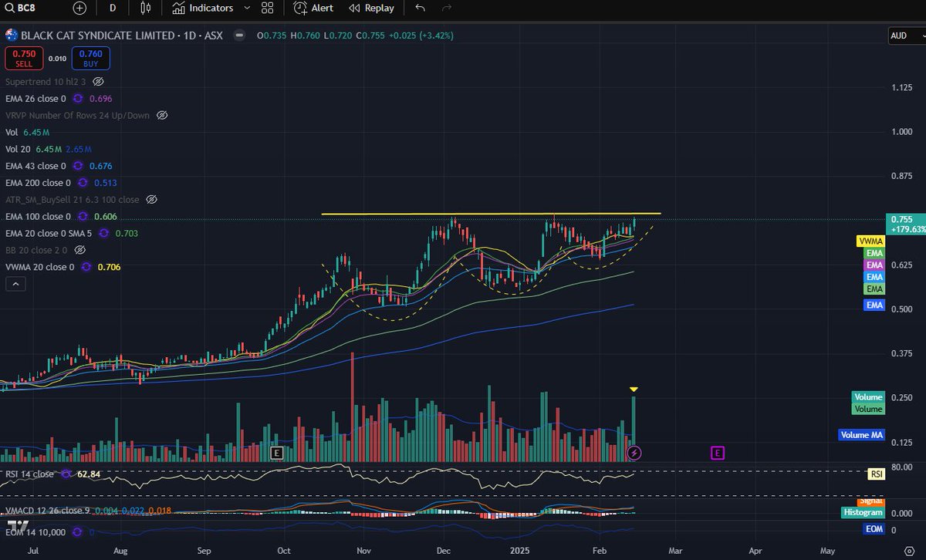Open the D timeframe interval selector
Viewport: 926px width, 560px height.
(113, 8)
